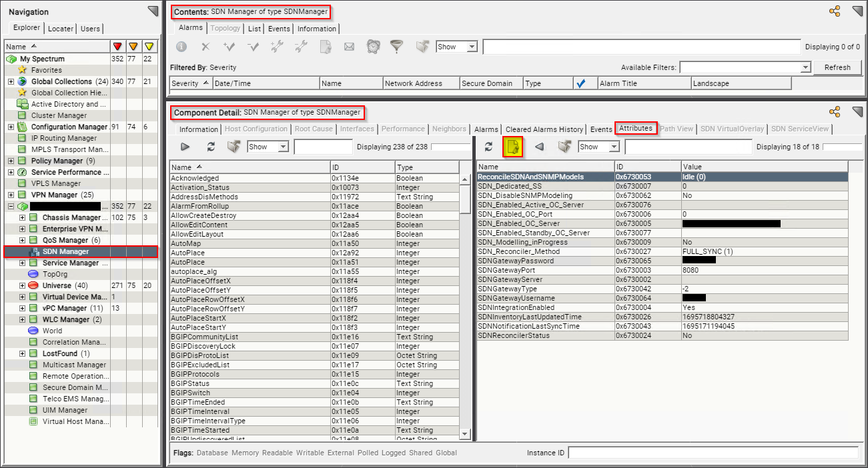This screenshot has height=468, width=868.
Task: Click the highlighted yellow edit attribute icon
Action: tap(512, 147)
